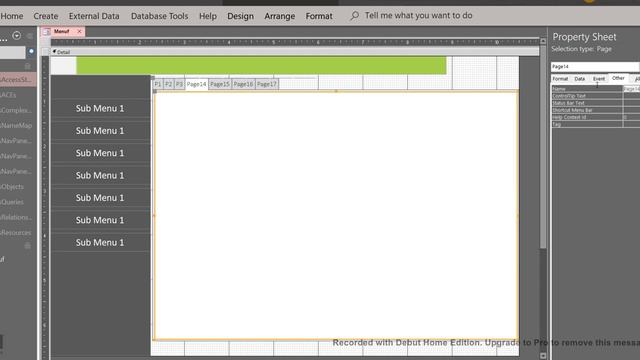Select the Page16 tab
Viewport: 640px width, 360px height.
point(243,84)
